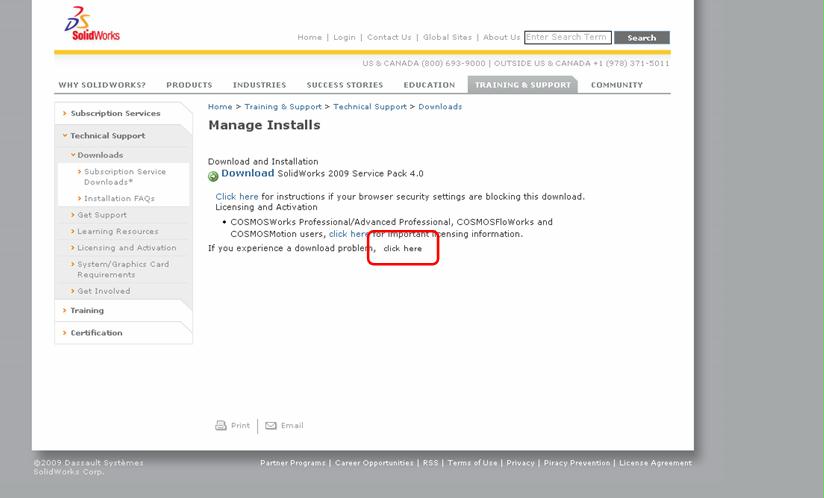Screen dimensions: 824x498
Task: Open RSS footer link
Action: click(430, 463)
